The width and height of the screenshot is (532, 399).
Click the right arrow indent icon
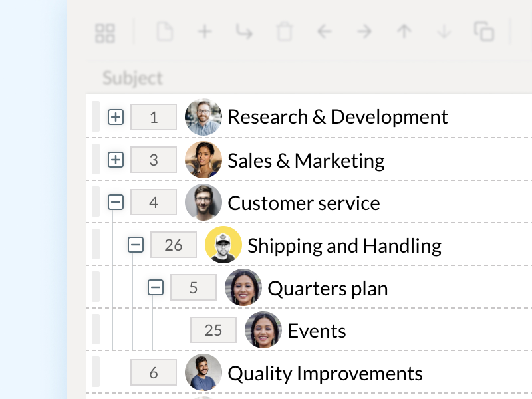(364, 32)
